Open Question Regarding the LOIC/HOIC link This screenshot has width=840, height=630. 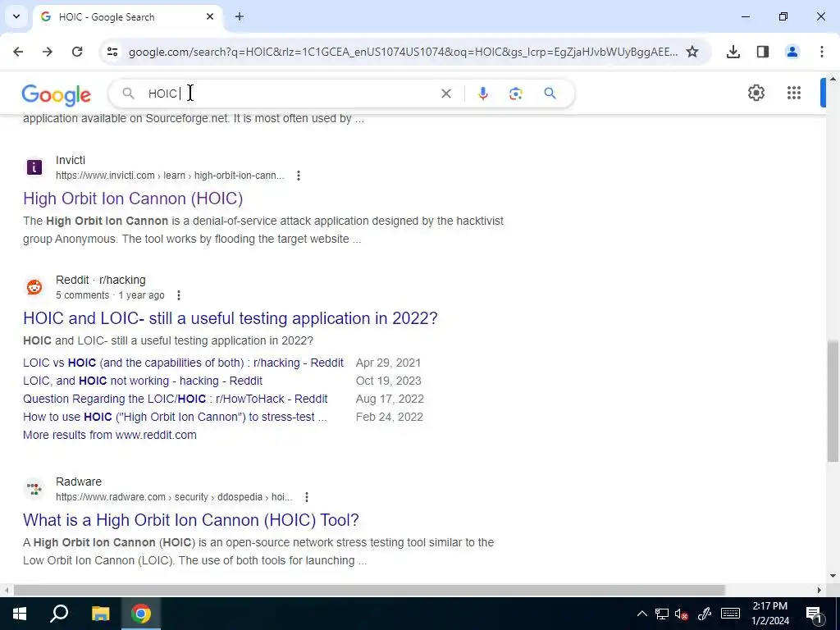tap(176, 399)
